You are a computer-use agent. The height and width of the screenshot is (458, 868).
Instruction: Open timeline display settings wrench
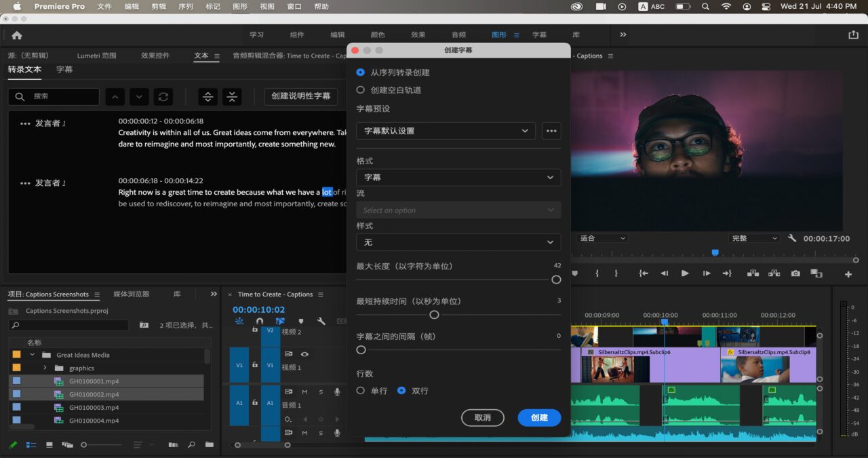click(x=321, y=321)
